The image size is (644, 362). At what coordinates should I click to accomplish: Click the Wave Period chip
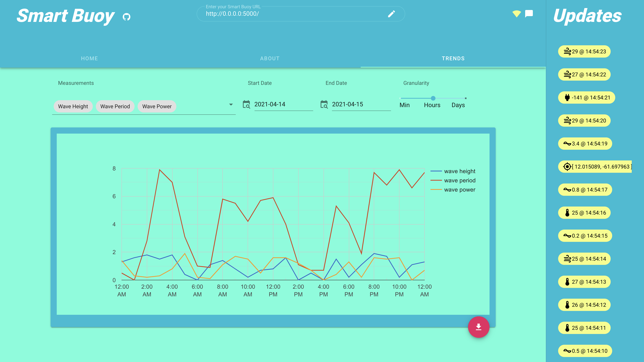tap(115, 106)
